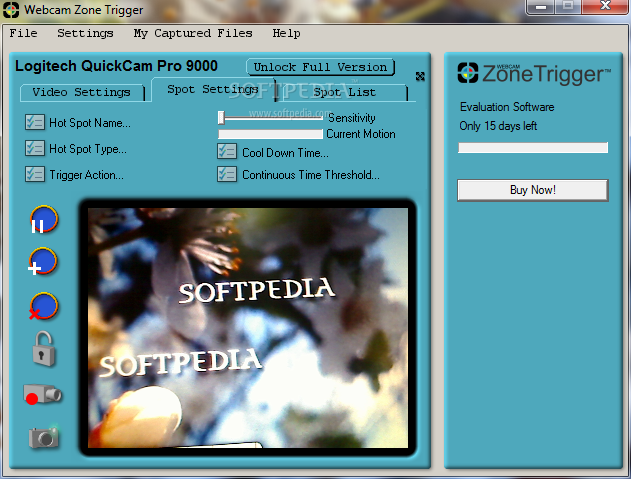
Task: Open Hot Spot Name settings icon
Action: (35, 122)
